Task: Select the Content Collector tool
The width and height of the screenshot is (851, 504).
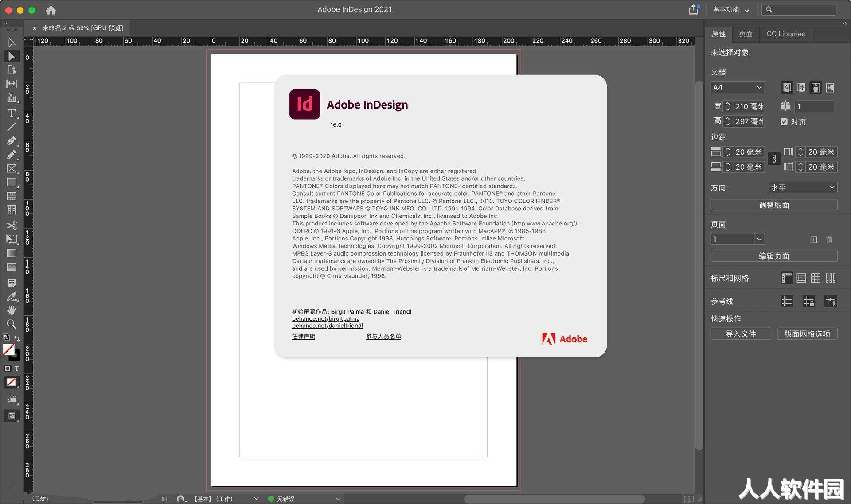Action: tap(12, 98)
